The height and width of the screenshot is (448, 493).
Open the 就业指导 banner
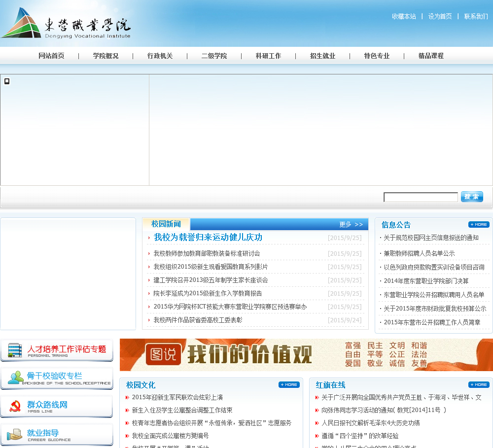[57, 435]
